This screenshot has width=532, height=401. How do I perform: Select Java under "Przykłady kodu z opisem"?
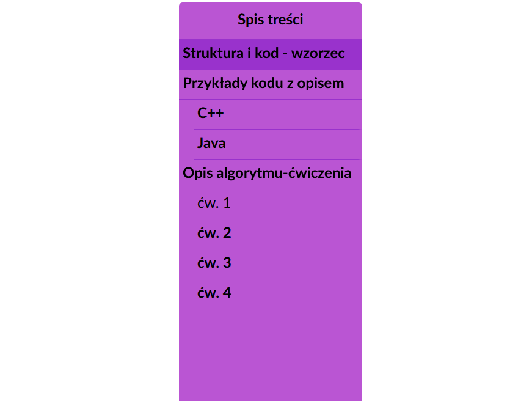click(211, 143)
